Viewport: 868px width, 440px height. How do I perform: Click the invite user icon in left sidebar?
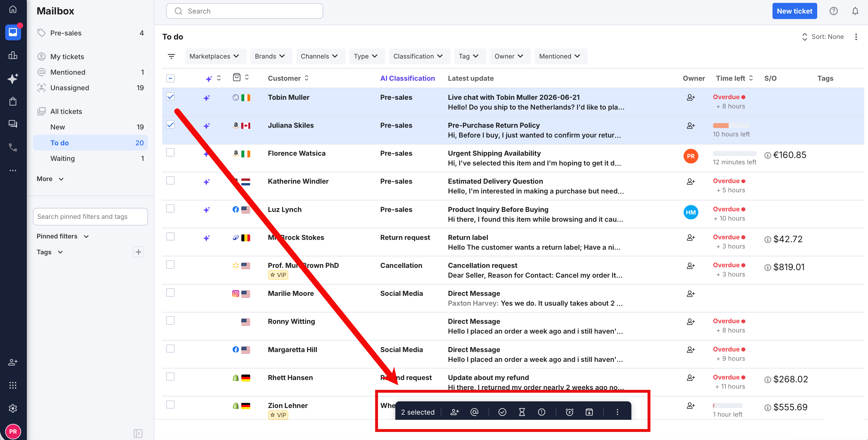point(13,362)
